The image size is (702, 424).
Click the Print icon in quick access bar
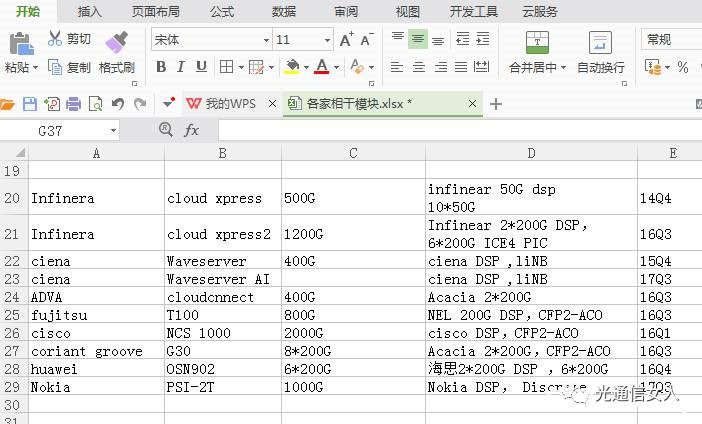click(74, 104)
